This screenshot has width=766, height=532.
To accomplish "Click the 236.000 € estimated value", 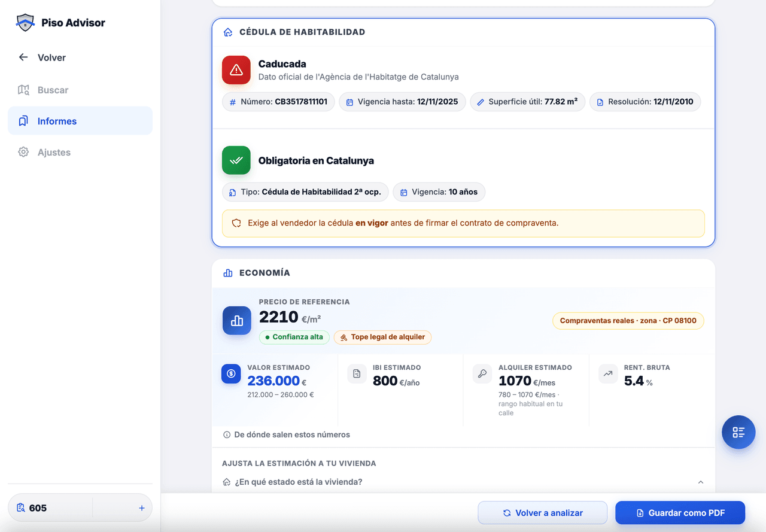I will (x=277, y=381).
